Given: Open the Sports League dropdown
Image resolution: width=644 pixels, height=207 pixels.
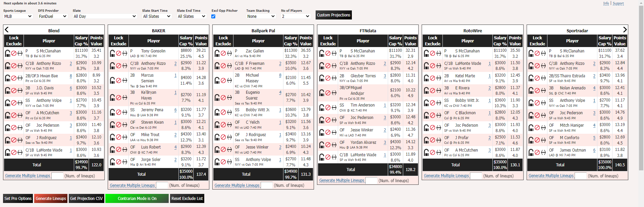Looking at the screenshot, I should click(x=18, y=16).
